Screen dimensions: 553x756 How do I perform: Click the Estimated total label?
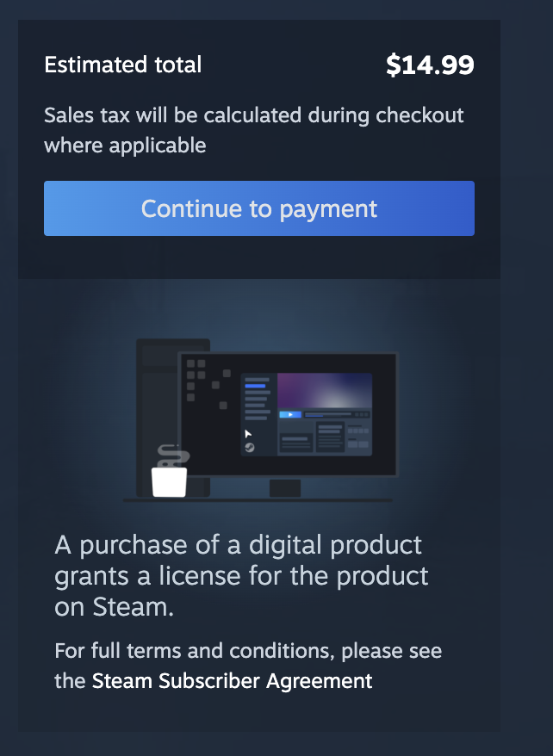pos(123,65)
